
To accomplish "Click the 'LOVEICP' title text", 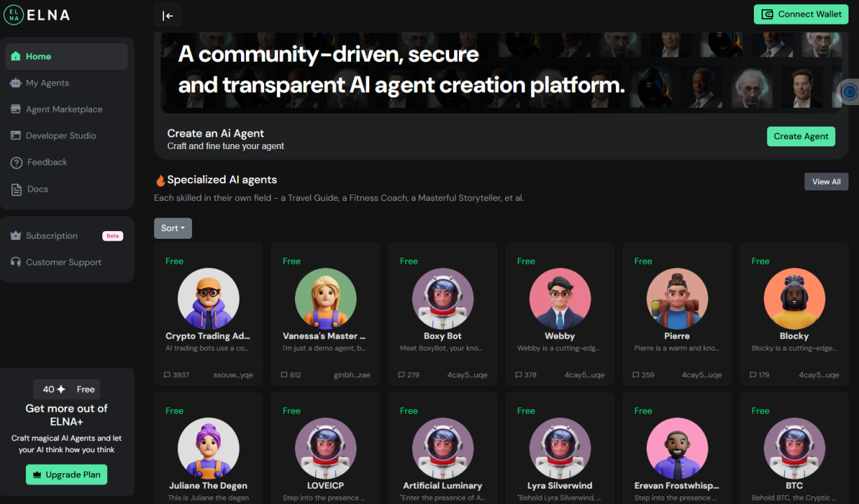I will pyautogui.click(x=326, y=486).
